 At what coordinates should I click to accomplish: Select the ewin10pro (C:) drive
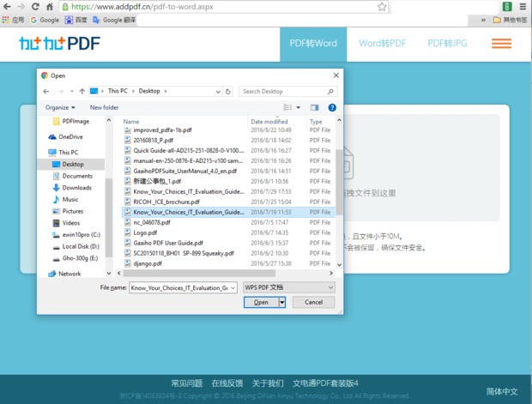(x=76, y=234)
